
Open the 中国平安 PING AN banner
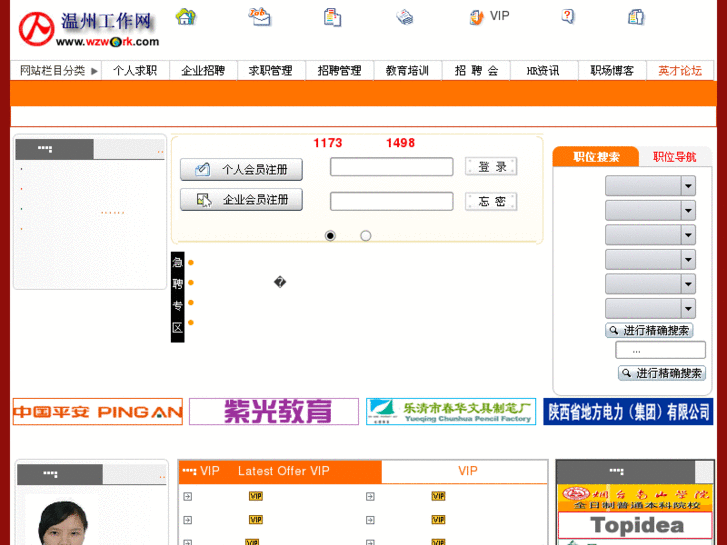coord(98,411)
